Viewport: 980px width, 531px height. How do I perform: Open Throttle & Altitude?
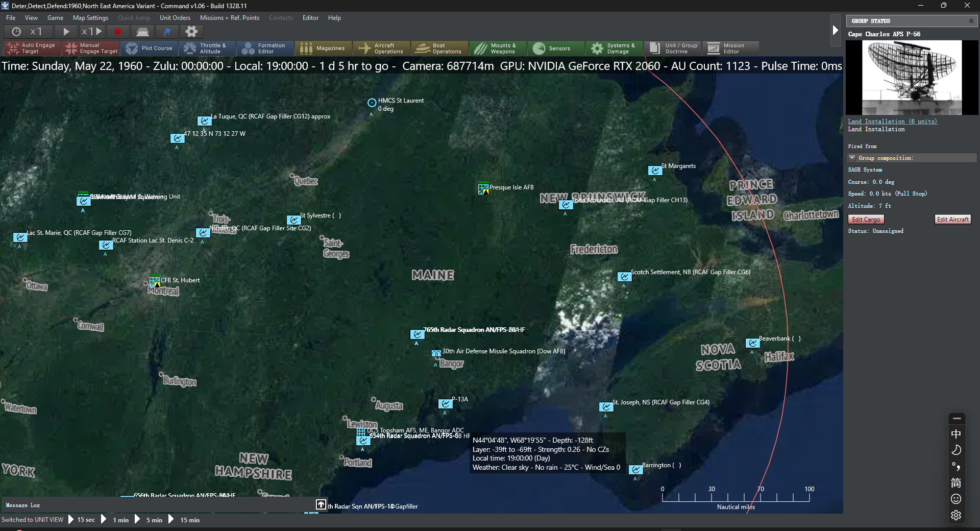[x=208, y=48]
